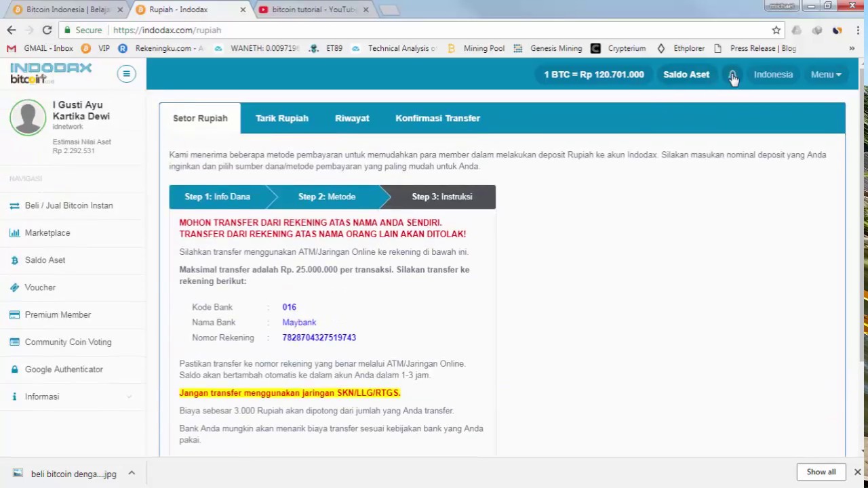Click the Informasi info icon

pos(14,396)
